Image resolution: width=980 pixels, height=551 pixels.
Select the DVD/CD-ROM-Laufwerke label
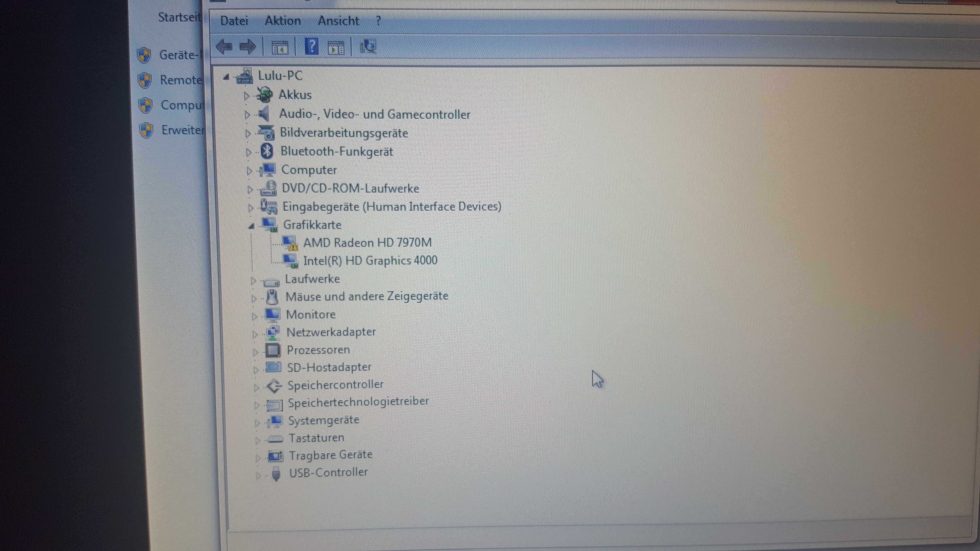(x=350, y=188)
